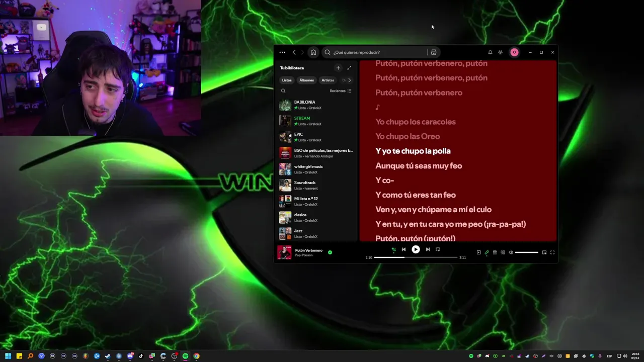This screenshot has width=644, height=362.
Task: Toggle the green saved checkmark
Action: click(x=330, y=252)
